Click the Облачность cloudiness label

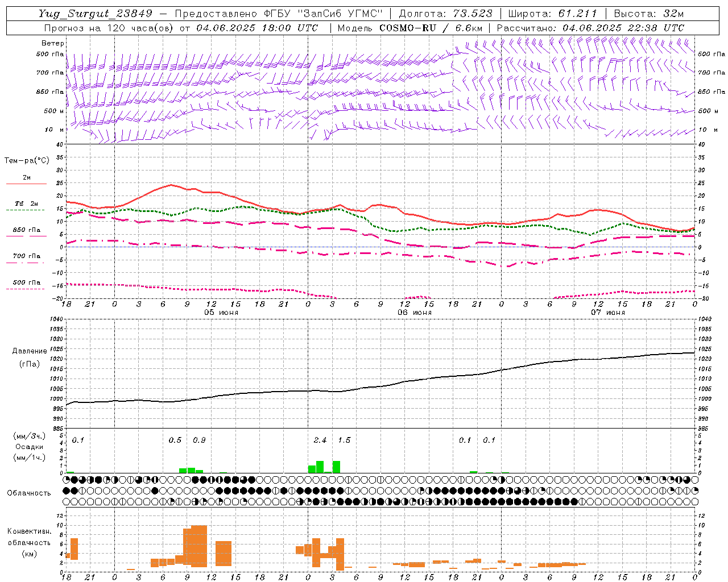click(29, 493)
